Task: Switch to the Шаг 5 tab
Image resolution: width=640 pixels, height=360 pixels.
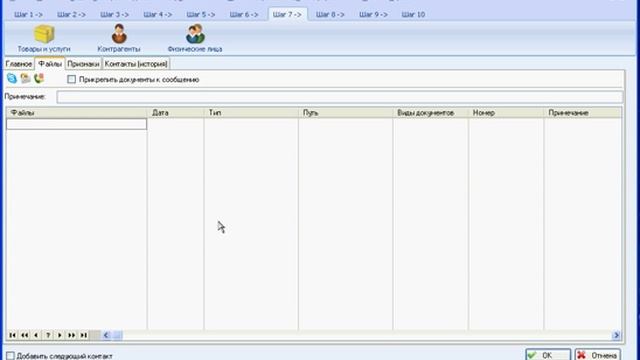Action: click(x=201, y=14)
